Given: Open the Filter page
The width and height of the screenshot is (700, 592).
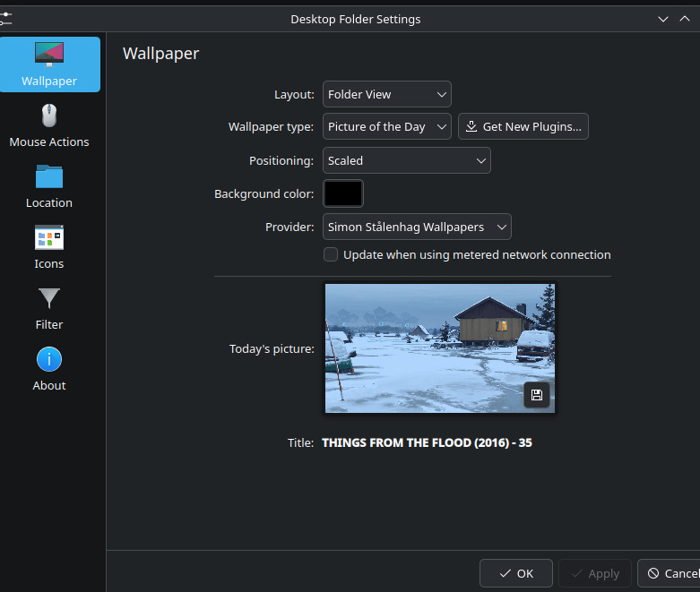Looking at the screenshot, I should click(49, 308).
